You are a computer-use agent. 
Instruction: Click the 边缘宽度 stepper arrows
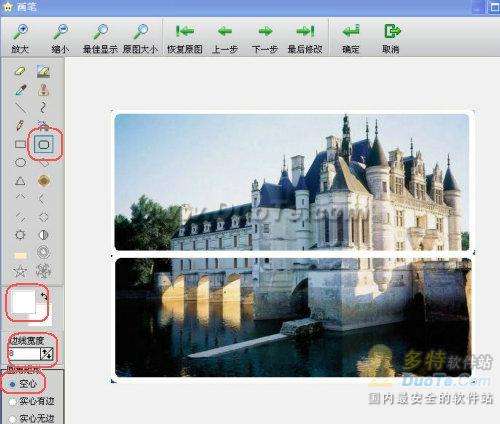47,354
